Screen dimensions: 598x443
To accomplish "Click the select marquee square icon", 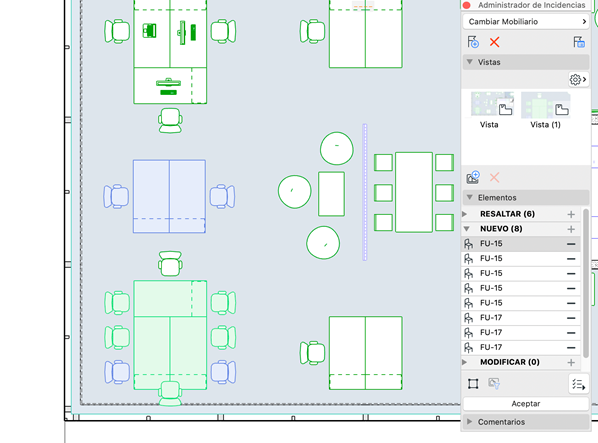I will click(x=473, y=384).
